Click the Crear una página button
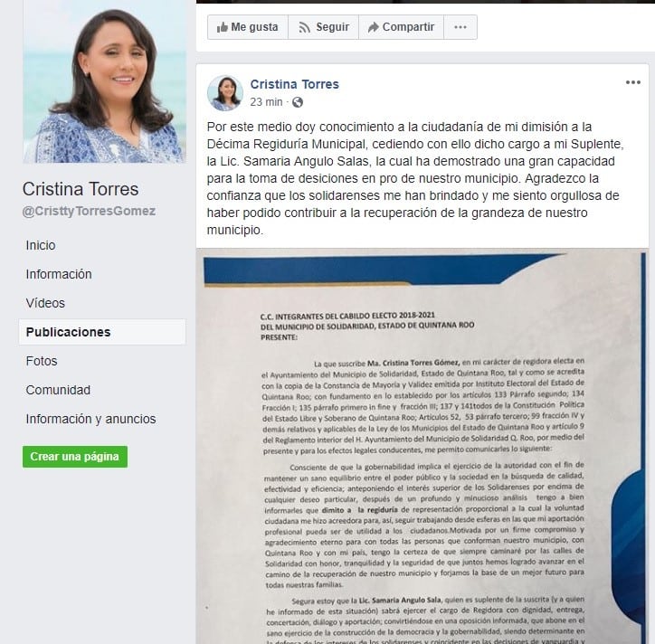 coord(75,457)
